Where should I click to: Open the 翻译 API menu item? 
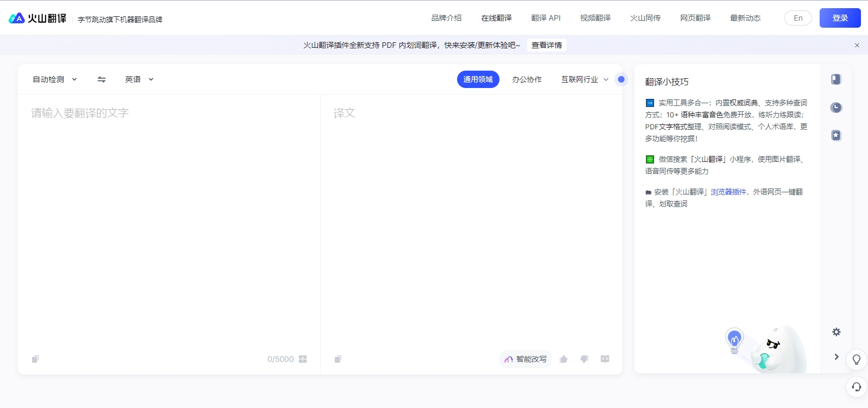pos(546,18)
